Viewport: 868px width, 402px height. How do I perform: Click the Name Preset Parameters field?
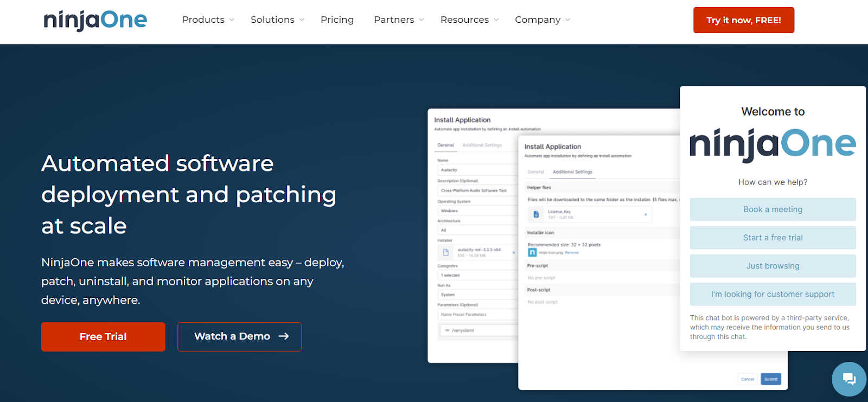coord(478,315)
